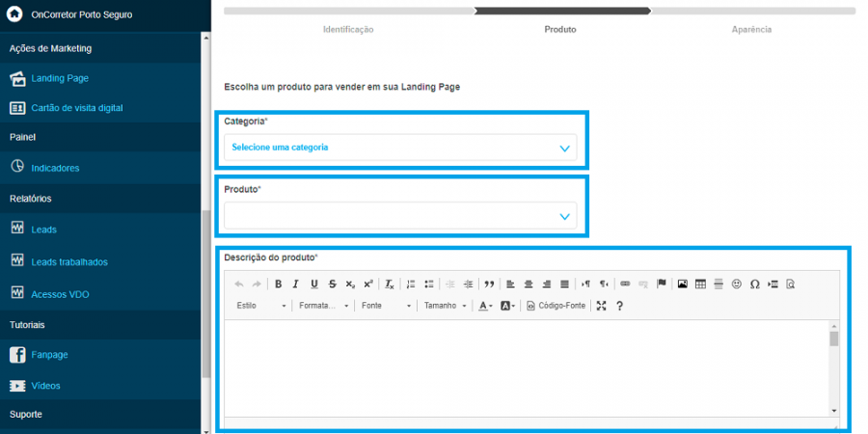Open the smiley emoticon picker

(x=736, y=284)
